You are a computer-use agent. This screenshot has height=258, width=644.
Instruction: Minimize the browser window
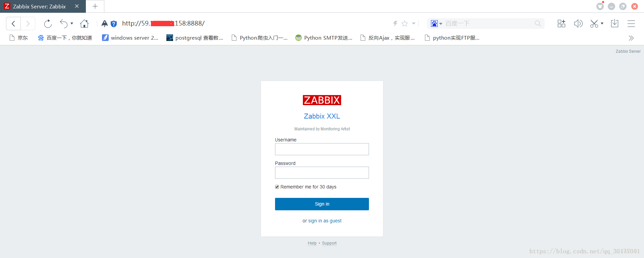point(611,6)
